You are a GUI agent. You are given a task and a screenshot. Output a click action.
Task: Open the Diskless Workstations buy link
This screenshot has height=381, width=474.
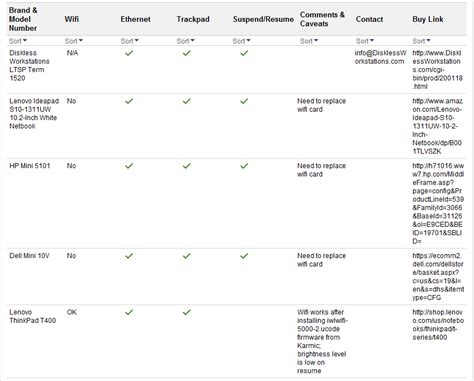(437, 70)
